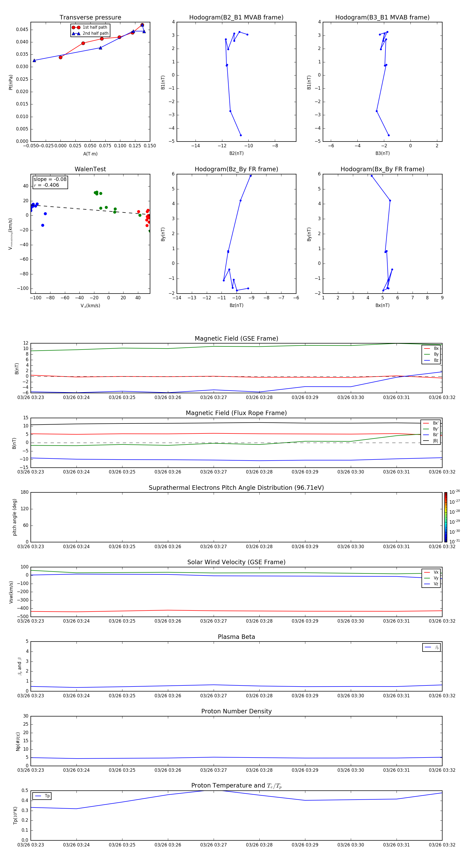Click the 'B2(nT)' x-axis label

coord(236,153)
